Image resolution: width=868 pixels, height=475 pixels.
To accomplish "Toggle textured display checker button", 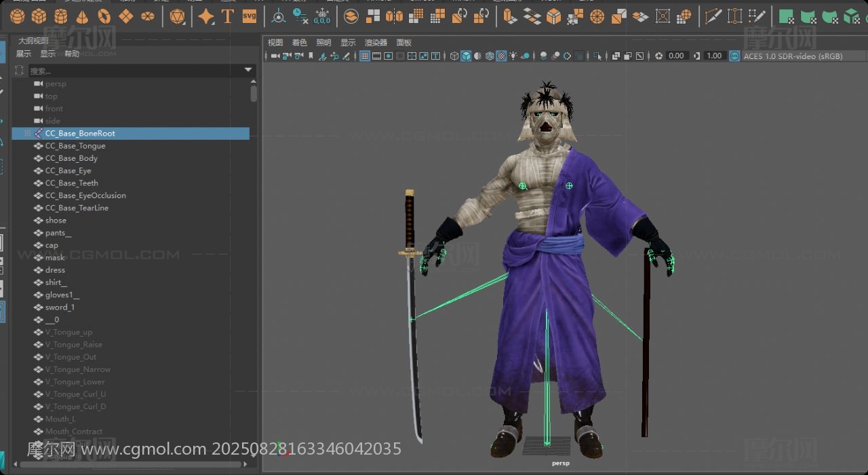I will pos(501,56).
